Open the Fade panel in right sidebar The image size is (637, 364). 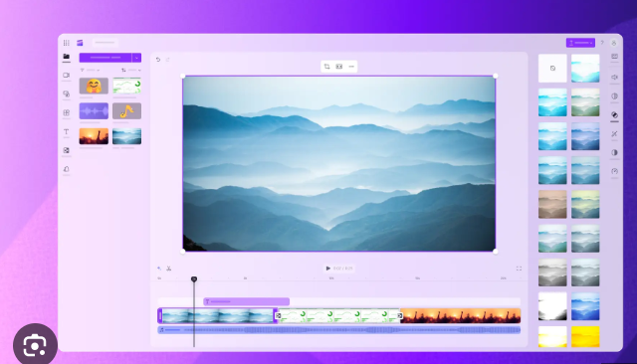614,96
